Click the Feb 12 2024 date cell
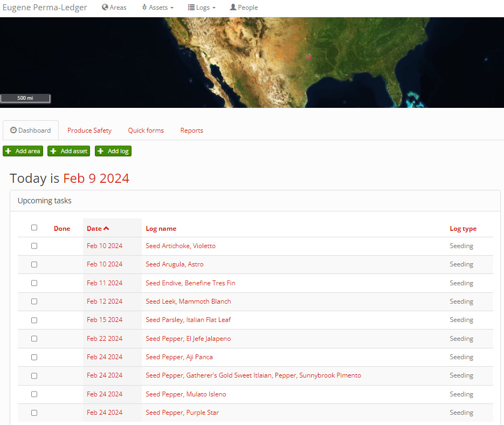The height and width of the screenshot is (425, 504). [105, 301]
